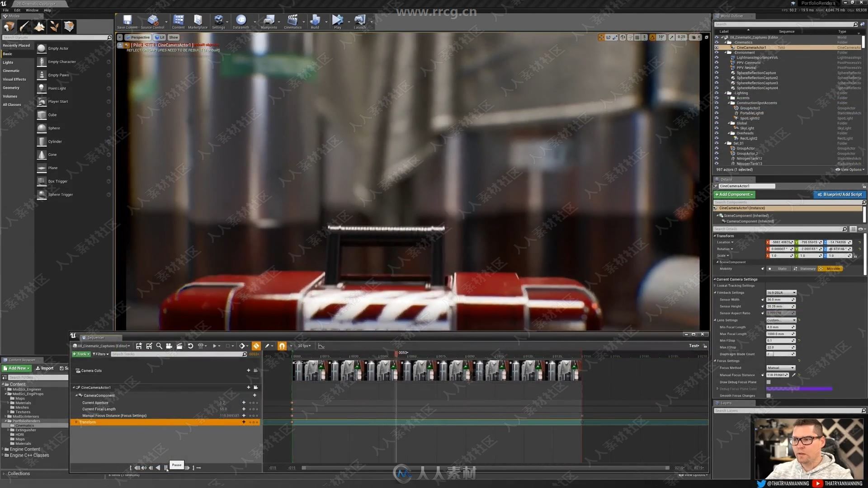Click the Sequencer create camera icon
This screenshot has width=868, height=488.
pyautogui.click(x=169, y=346)
